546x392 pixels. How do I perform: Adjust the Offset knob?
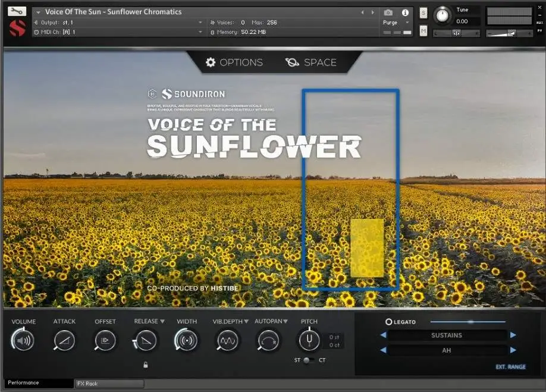(x=105, y=340)
